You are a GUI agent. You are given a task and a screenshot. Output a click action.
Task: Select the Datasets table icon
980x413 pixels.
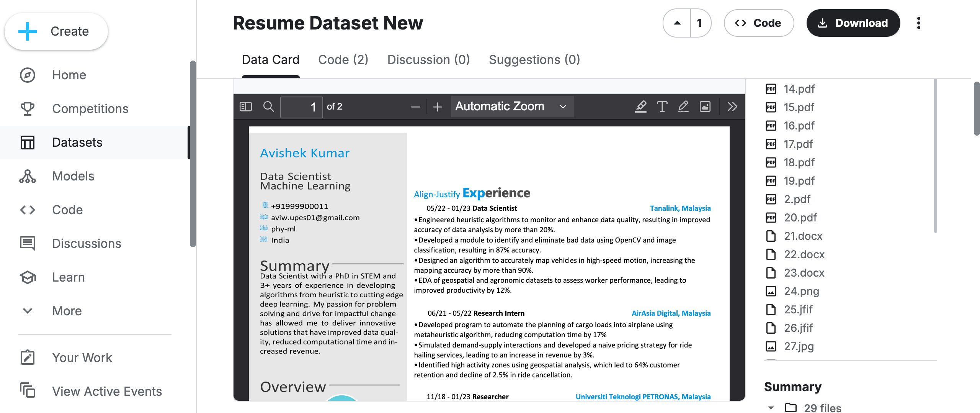tap(28, 143)
